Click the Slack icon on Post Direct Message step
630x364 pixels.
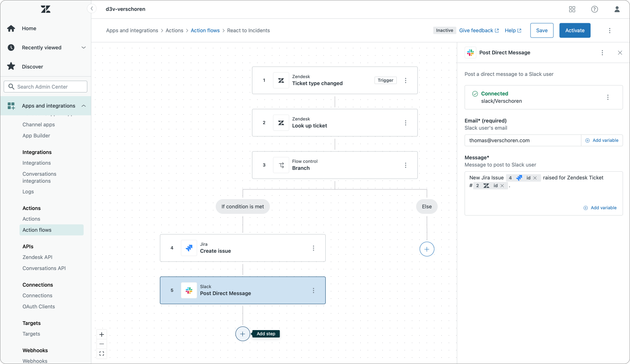189,290
